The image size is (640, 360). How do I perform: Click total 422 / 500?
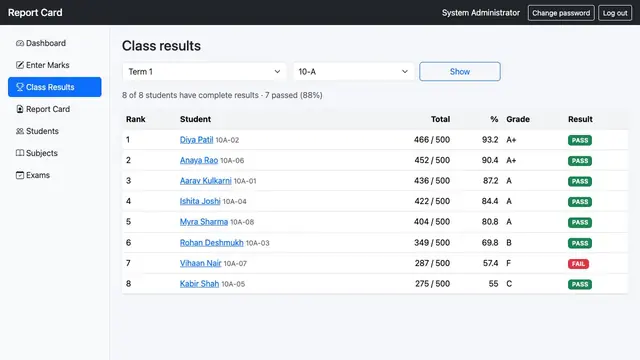pyautogui.click(x=432, y=201)
